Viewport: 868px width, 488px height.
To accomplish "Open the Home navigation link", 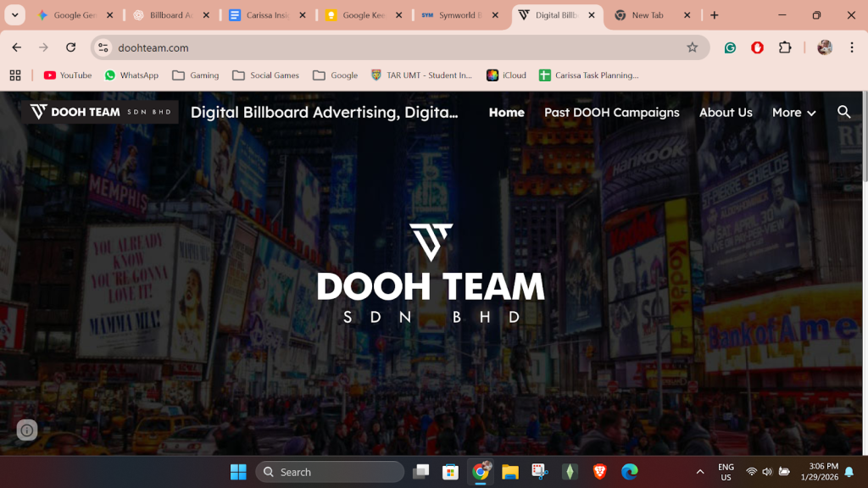I will [507, 113].
